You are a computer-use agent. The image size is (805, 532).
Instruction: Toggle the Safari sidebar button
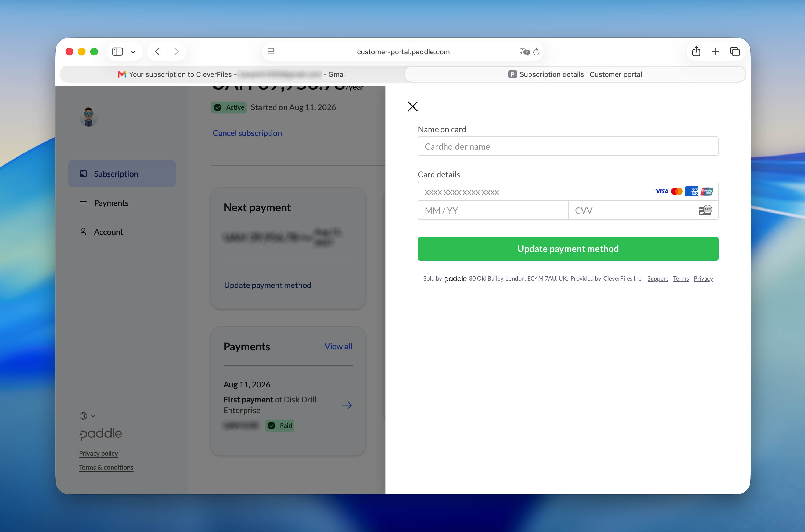pos(117,52)
